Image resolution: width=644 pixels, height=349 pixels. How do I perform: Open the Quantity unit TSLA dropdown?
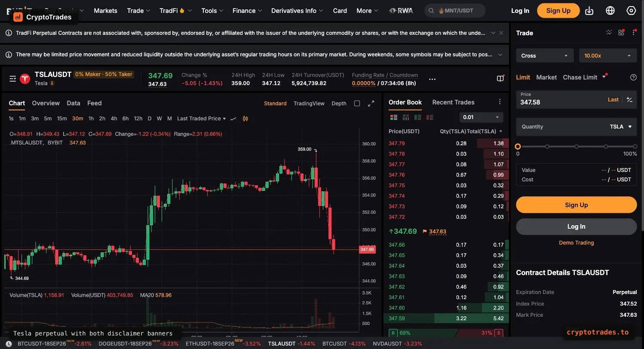(621, 127)
